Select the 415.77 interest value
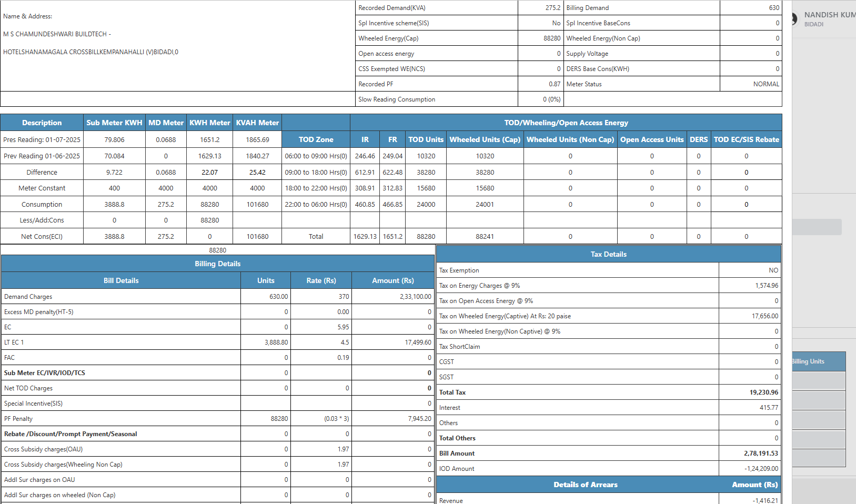This screenshot has height=504, width=856. (769, 408)
